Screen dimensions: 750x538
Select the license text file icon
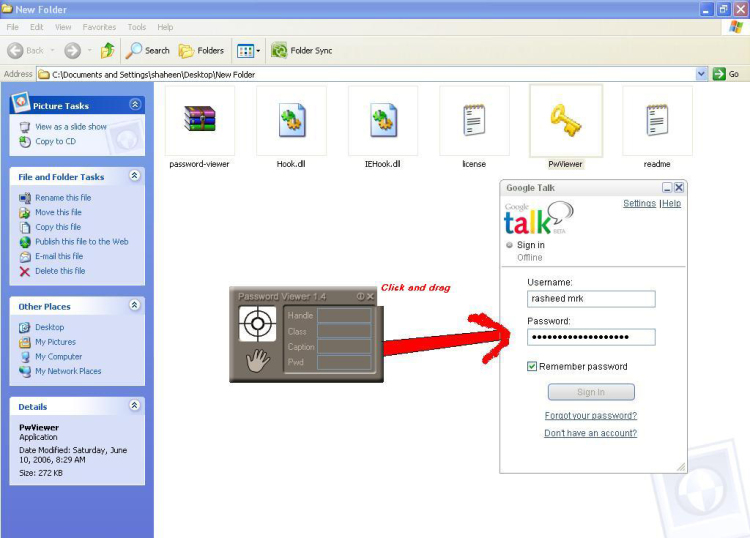pos(474,120)
